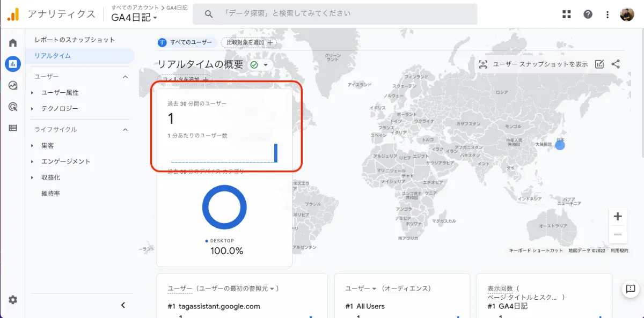Screen dimensions: 644x318
Task: Click the green status check icon by title
Action: 254,64
